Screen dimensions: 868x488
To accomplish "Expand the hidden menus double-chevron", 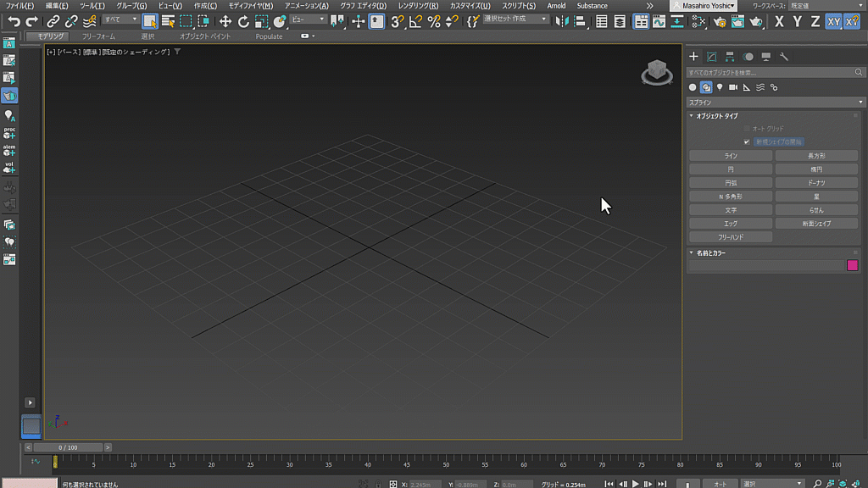I will pyautogui.click(x=649, y=6).
